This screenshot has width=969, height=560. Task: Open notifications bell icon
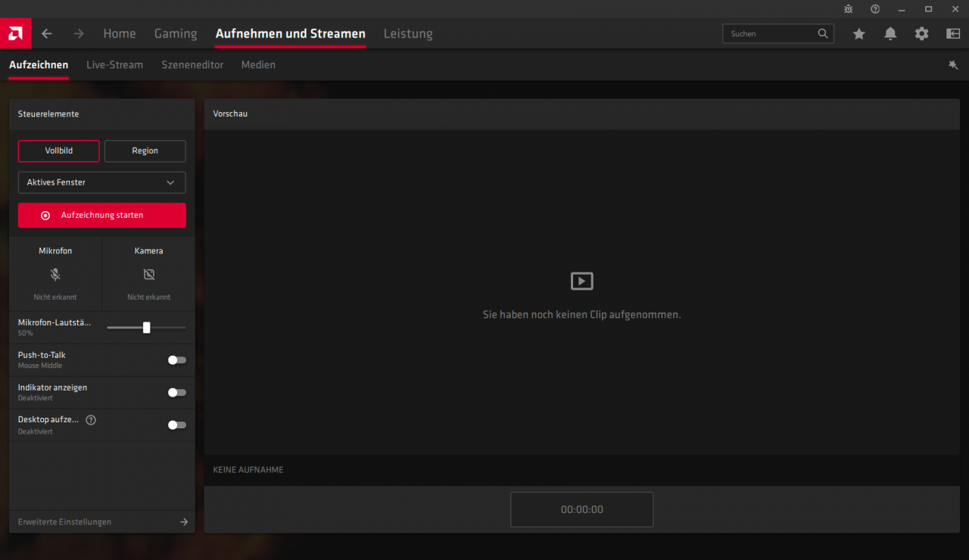click(890, 33)
